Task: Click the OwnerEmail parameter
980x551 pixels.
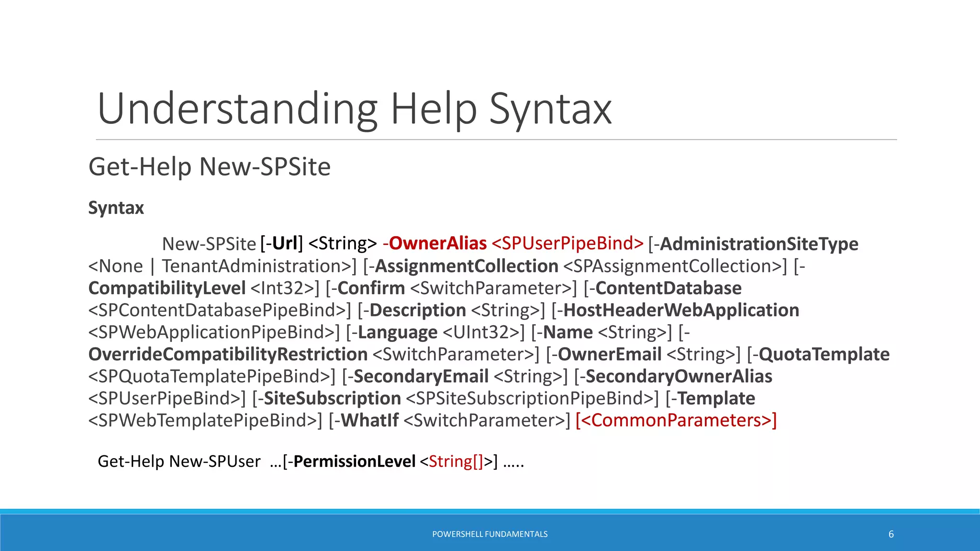Action: [610, 354]
